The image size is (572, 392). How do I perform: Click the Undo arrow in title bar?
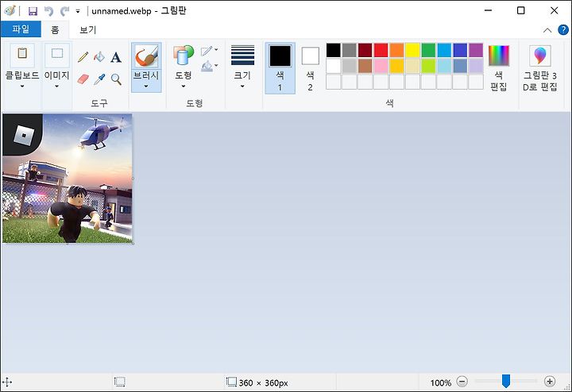tap(49, 11)
